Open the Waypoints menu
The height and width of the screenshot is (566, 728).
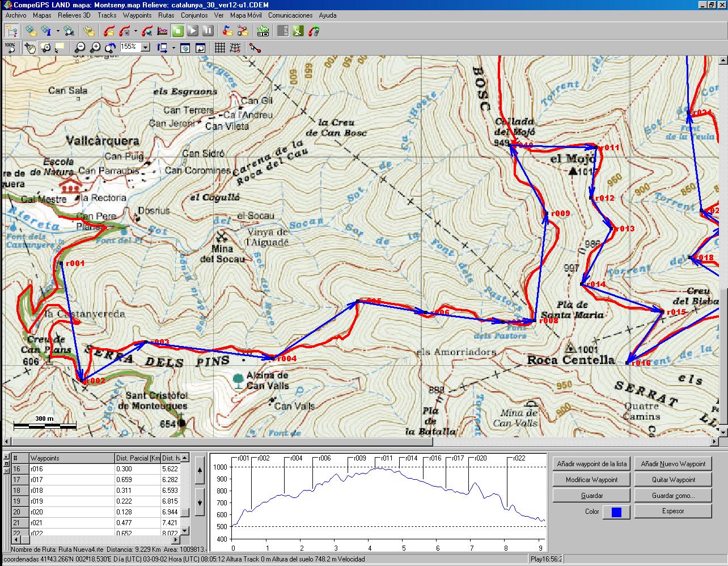point(137,15)
